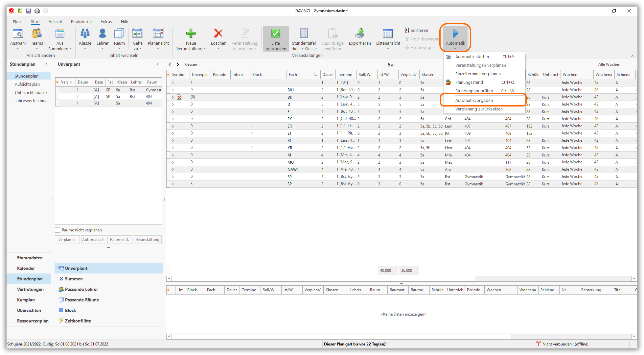Viewport: 644px width, 355px height.
Task: Click the red X symbol in the BK row
Action: [179, 97]
